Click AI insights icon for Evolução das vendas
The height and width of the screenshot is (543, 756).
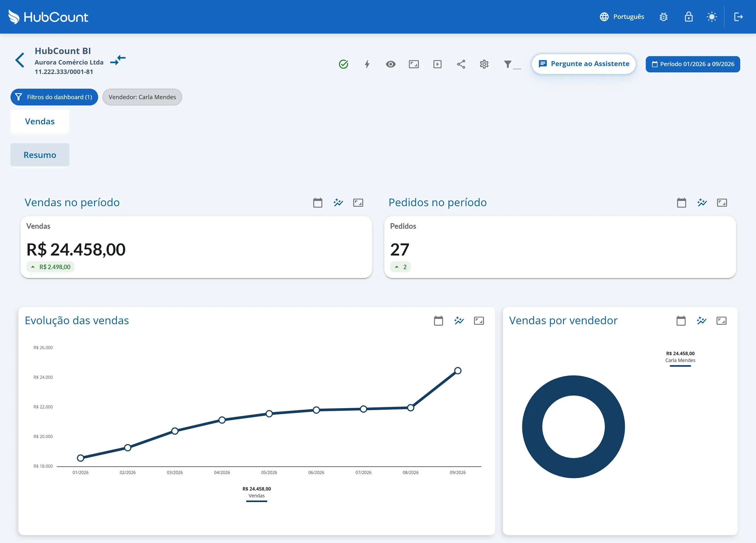coord(459,320)
